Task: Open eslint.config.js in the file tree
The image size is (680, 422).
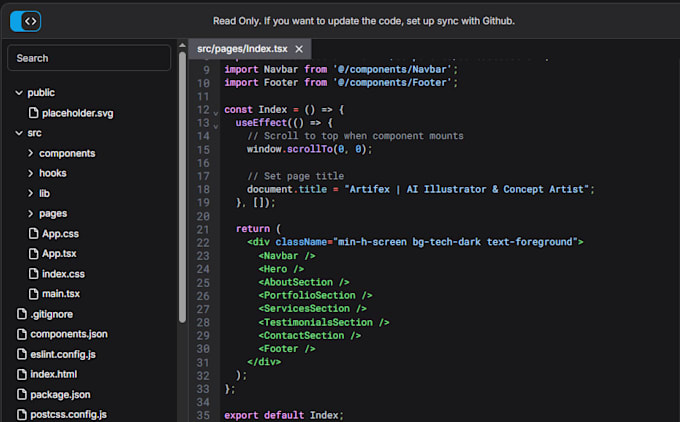Action: pos(62,354)
